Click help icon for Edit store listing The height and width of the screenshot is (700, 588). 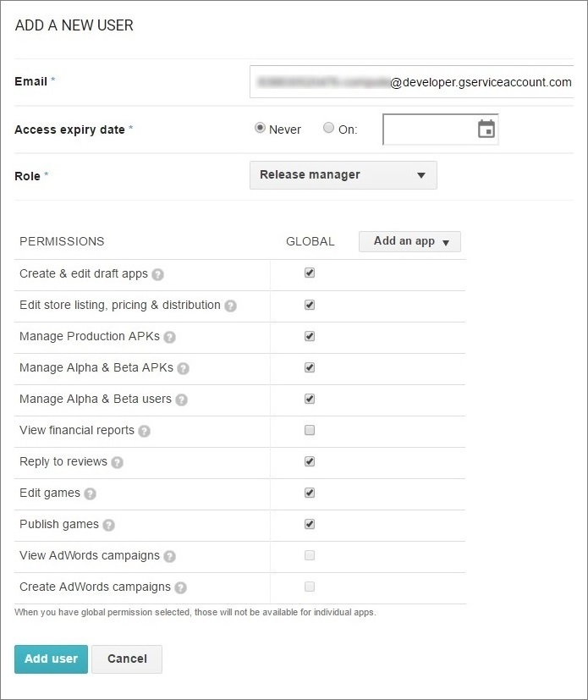230,306
